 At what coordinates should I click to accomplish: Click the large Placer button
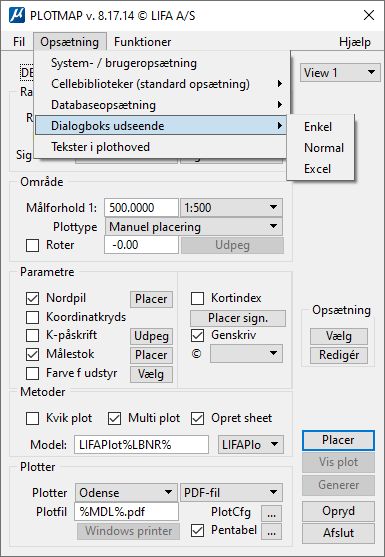point(338,440)
